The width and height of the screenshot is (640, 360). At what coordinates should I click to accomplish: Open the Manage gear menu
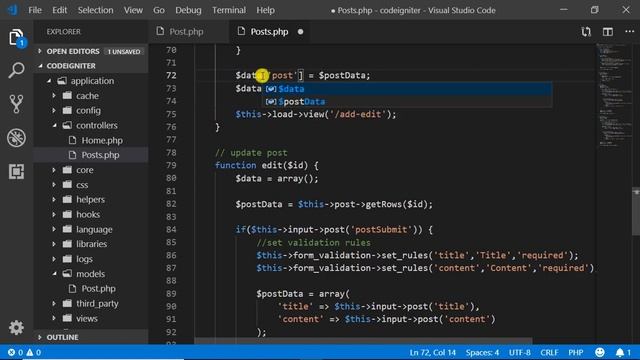tap(16, 327)
